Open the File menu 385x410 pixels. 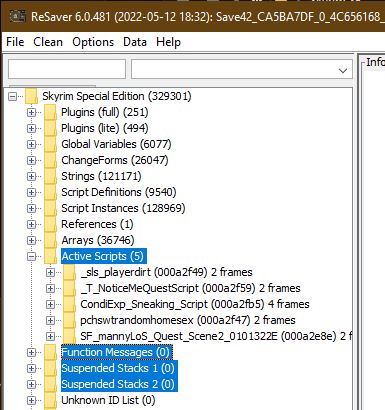(15, 42)
